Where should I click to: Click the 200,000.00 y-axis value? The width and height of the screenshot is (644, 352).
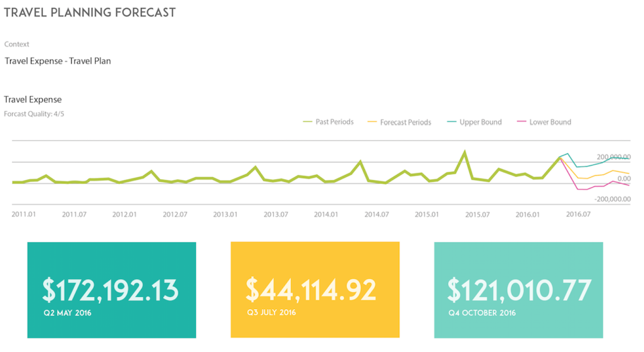click(613, 156)
